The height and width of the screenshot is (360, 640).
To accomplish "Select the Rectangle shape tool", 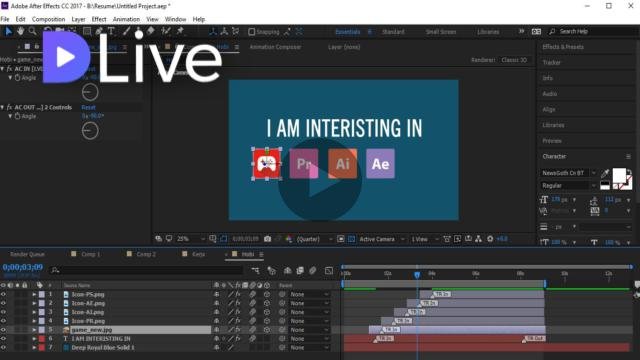I will [87, 31].
